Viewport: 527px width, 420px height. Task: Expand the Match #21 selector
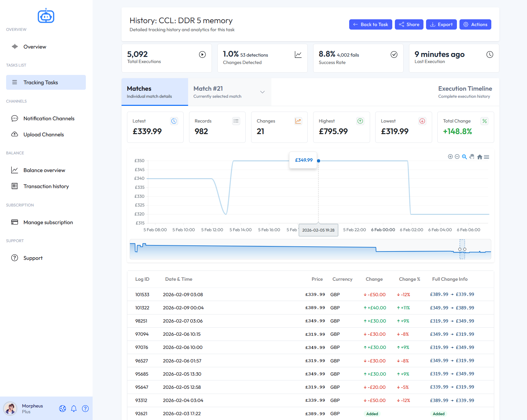coord(262,92)
